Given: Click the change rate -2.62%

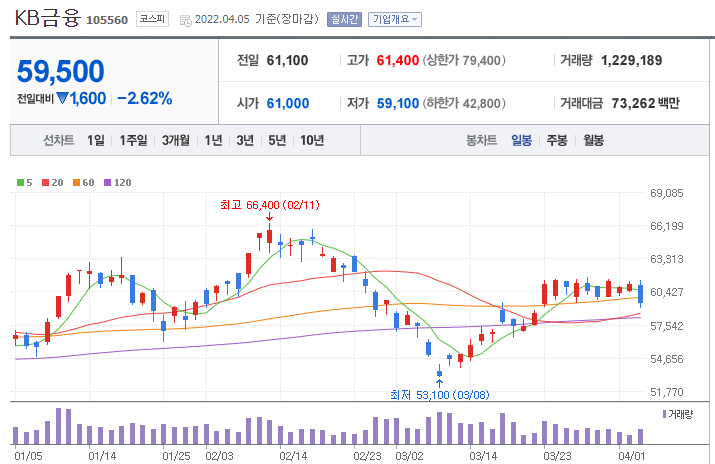Looking at the screenshot, I should [x=145, y=98].
